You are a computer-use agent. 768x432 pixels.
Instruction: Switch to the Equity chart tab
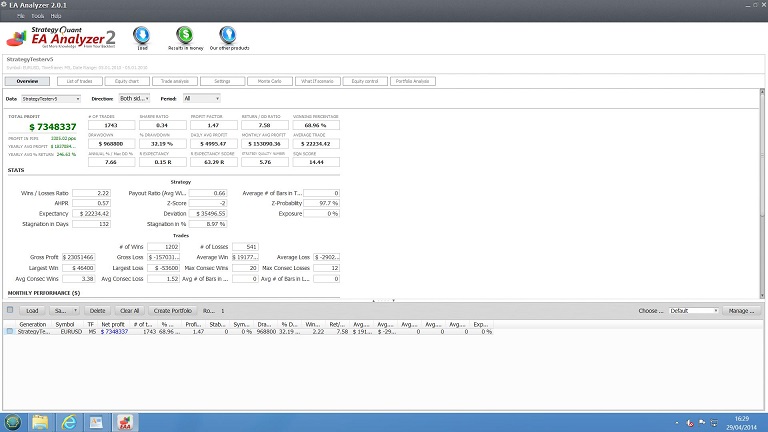click(x=126, y=81)
